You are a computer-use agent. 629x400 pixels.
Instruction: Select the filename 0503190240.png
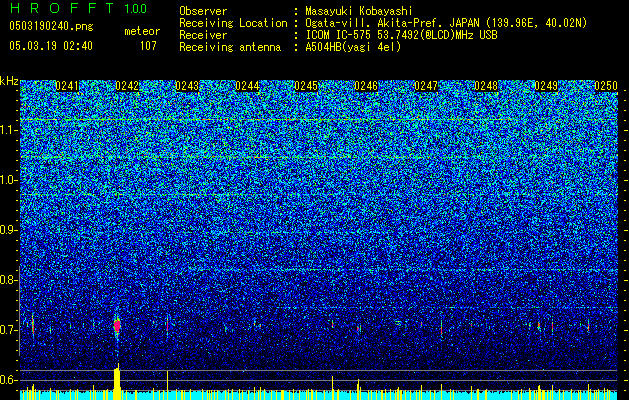point(51,26)
